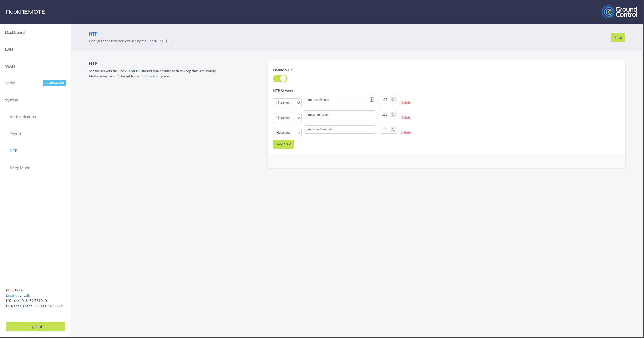
Task: Select NTP in the sidebar
Action: point(14,150)
